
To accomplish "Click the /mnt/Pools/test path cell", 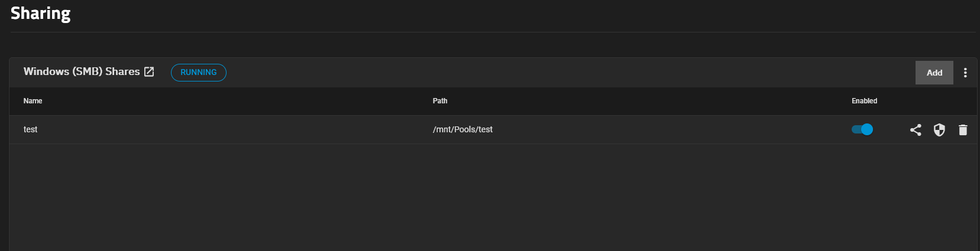I will coord(462,129).
